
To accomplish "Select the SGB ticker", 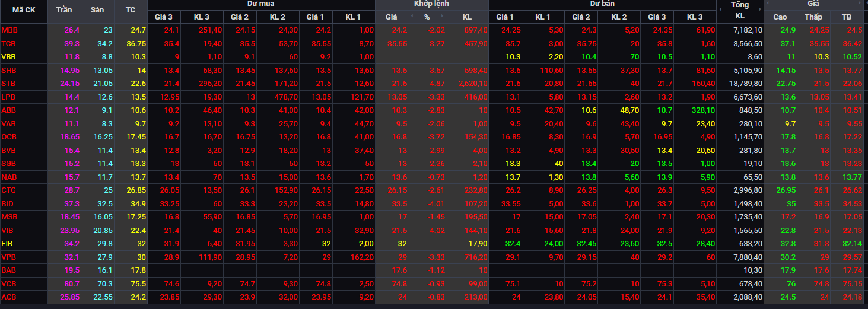I will click(9, 163).
